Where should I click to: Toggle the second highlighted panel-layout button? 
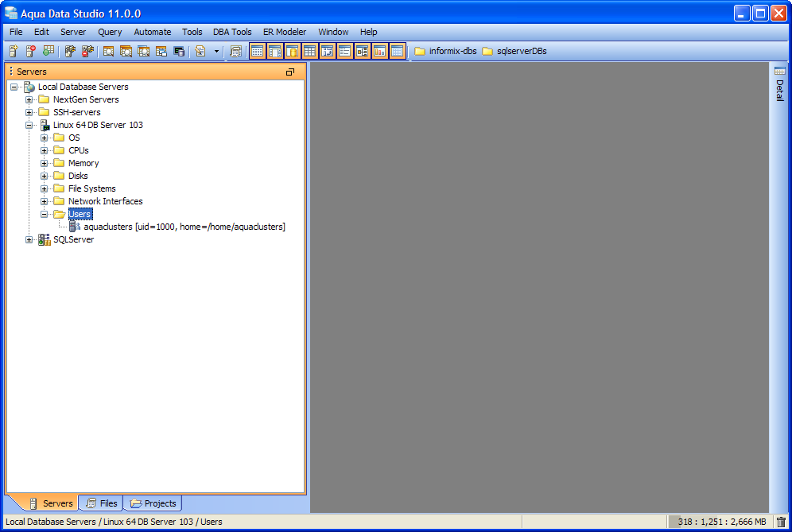click(275, 51)
